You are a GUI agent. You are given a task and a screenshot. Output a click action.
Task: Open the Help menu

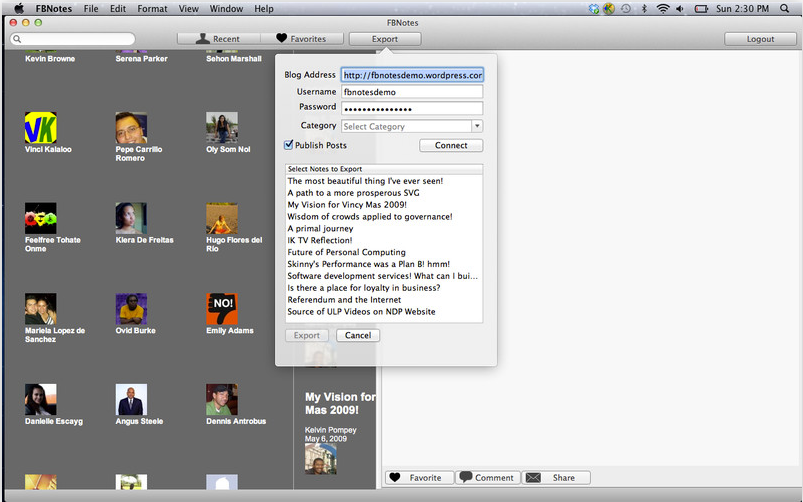click(x=264, y=8)
